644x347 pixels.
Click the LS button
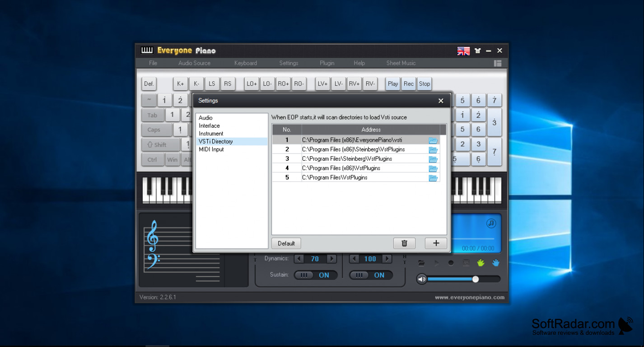[212, 83]
